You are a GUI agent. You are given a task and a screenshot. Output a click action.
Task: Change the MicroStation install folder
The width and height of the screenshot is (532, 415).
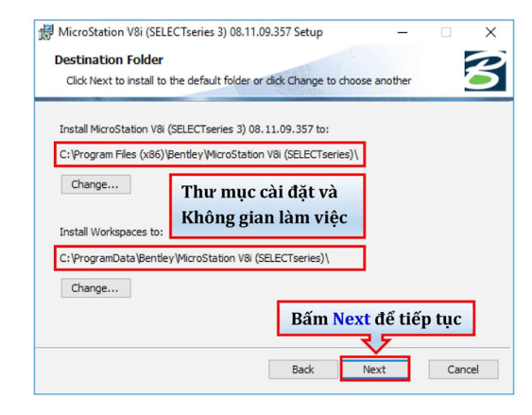[x=95, y=184]
